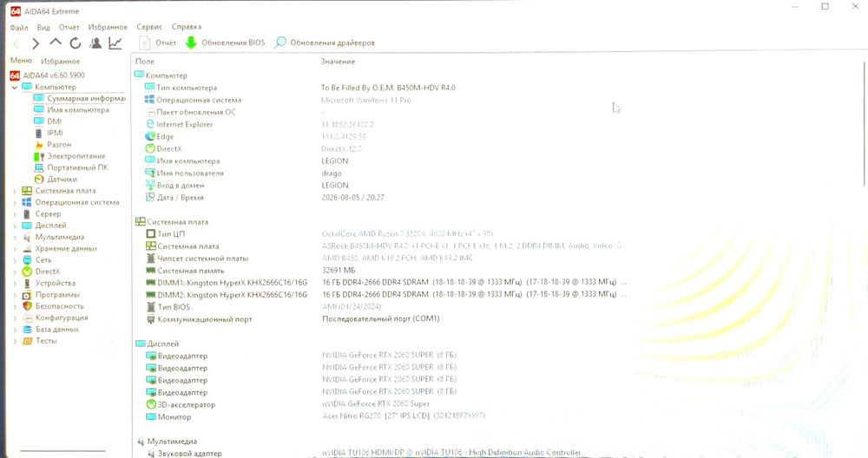Select the Электропитание tree item
Viewport: 868px width, 458px height.
(x=69, y=156)
